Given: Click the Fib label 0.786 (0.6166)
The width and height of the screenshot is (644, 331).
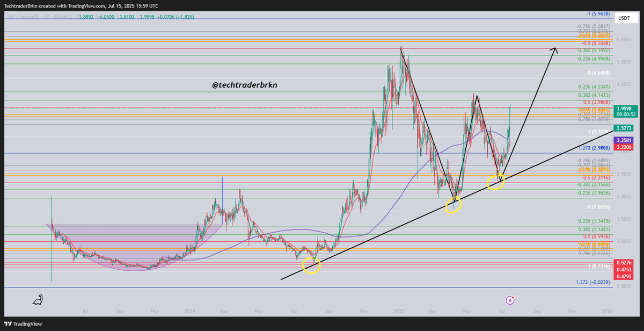Looking at the screenshot, I should [595, 253].
